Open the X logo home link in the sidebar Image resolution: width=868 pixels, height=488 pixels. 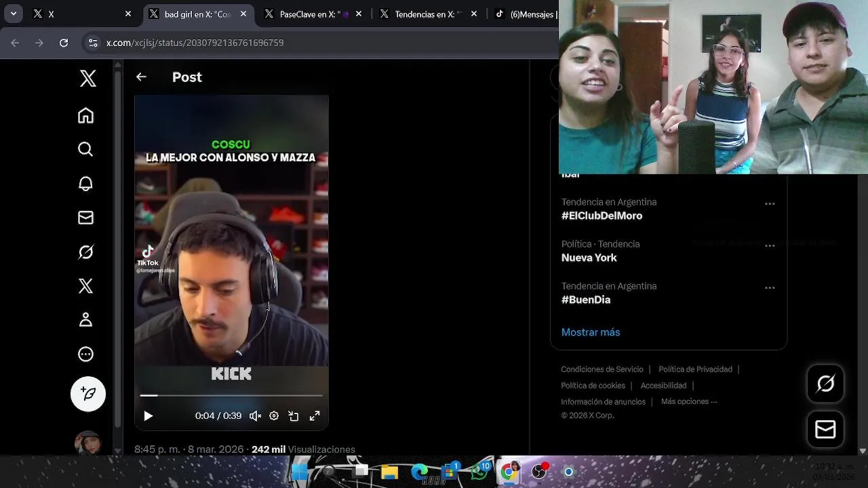(x=87, y=79)
